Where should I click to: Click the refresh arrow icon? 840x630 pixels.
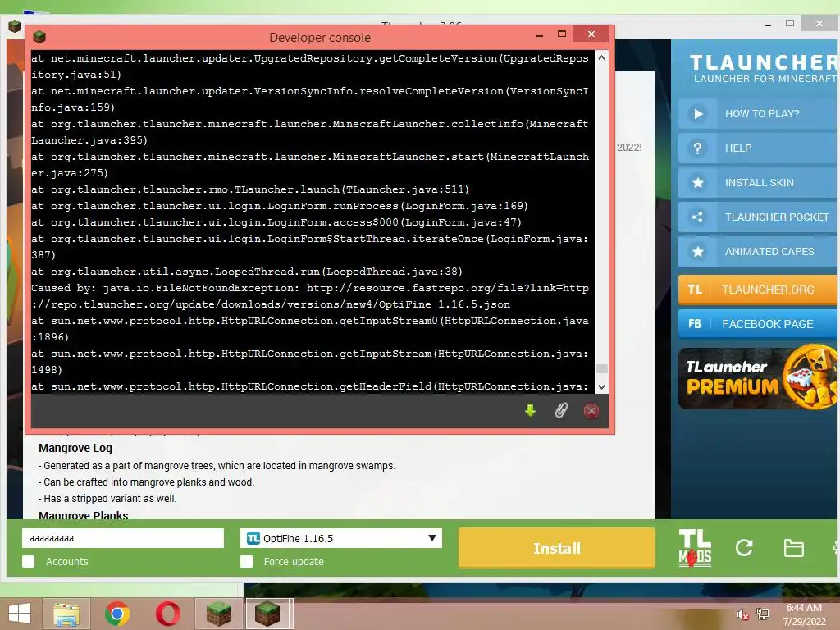tap(744, 548)
